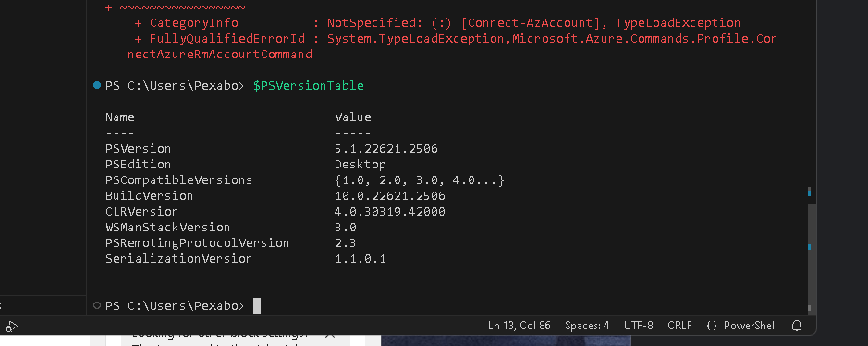Viewport: 868px width, 346px height.
Task: Open Go to Line via Ln 13, Col 86
Action: tap(520, 326)
